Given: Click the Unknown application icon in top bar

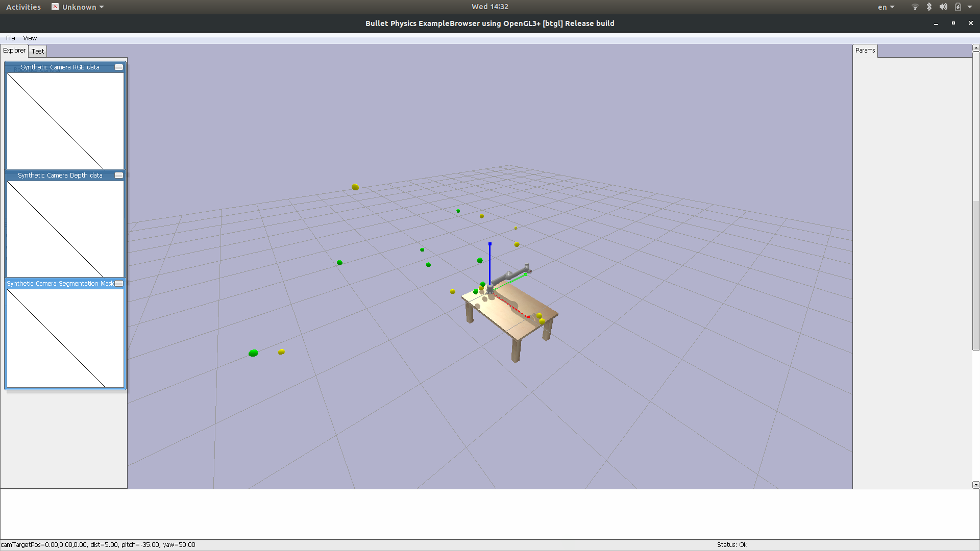Looking at the screenshot, I should [x=55, y=7].
